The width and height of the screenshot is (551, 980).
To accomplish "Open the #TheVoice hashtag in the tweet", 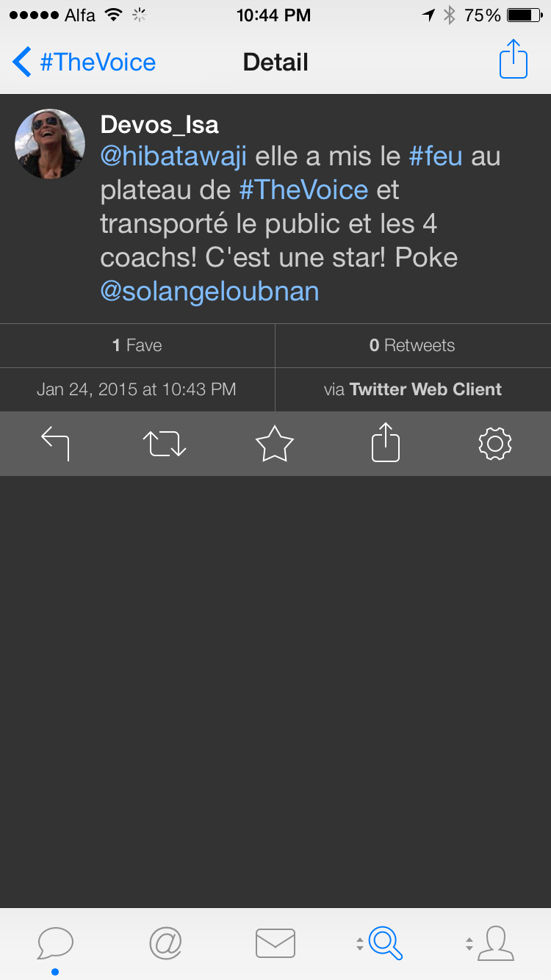I will click(x=303, y=190).
